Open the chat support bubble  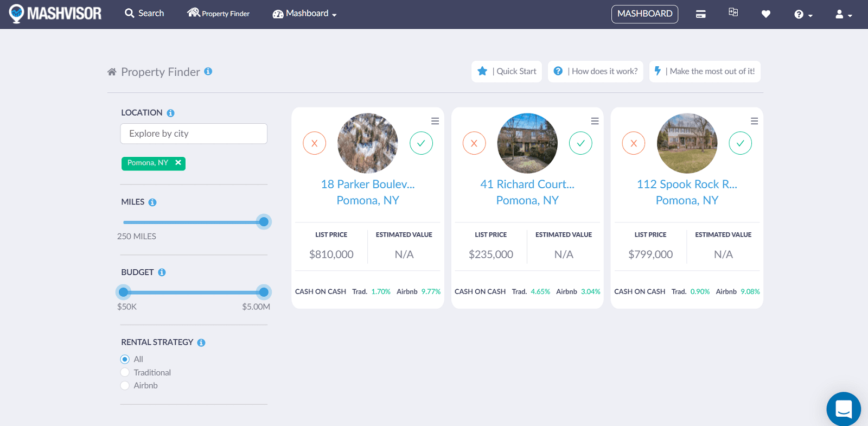pos(843,409)
